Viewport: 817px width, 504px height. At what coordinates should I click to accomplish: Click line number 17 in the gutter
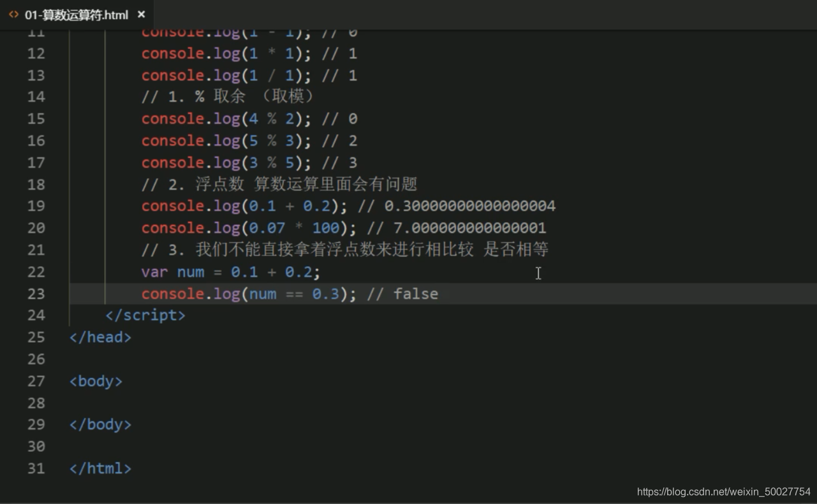click(36, 162)
